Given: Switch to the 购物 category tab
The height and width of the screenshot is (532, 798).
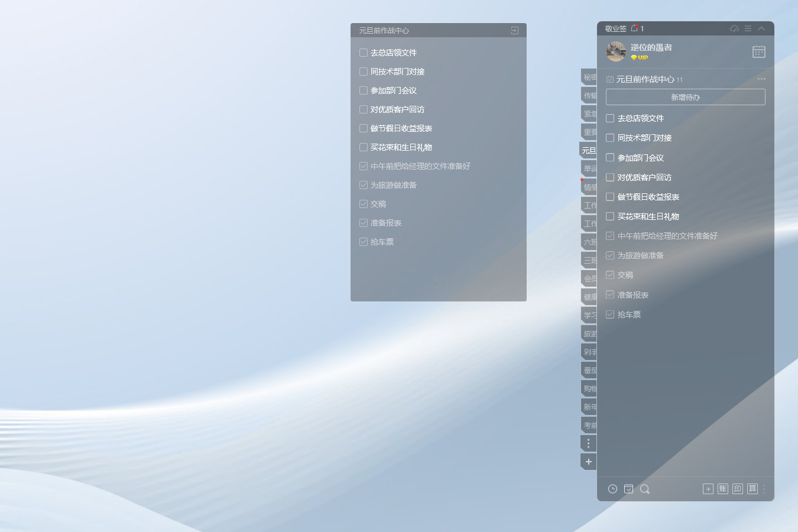Looking at the screenshot, I should 589,388.
